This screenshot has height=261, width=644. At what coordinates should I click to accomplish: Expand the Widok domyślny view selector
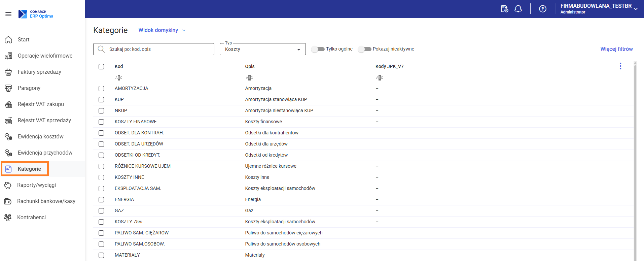point(162,30)
